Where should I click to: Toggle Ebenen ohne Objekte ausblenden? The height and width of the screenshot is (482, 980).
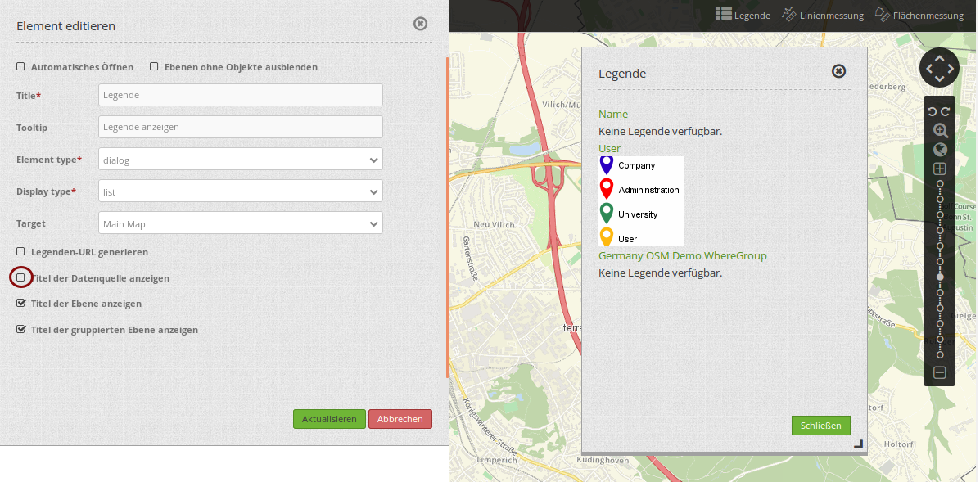[154, 66]
